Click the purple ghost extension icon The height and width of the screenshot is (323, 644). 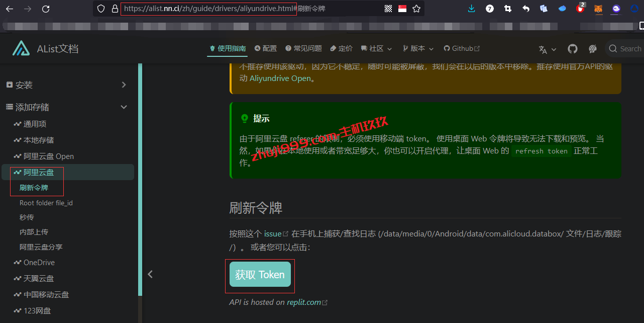616,9
